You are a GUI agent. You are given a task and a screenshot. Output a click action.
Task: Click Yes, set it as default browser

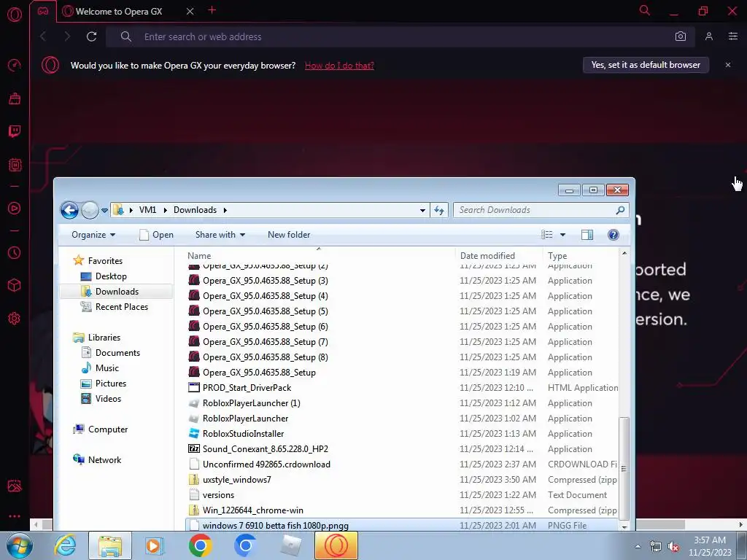pyautogui.click(x=646, y=65)
